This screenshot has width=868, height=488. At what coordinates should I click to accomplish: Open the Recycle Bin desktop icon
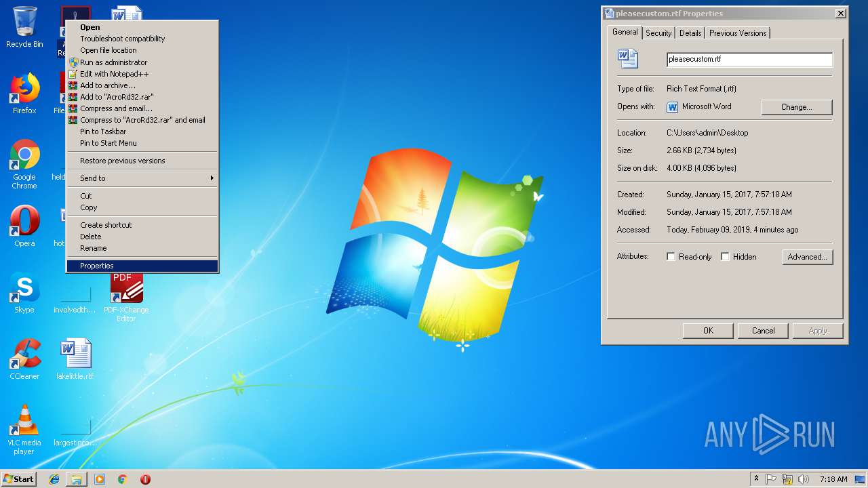(x=24, y=27)
